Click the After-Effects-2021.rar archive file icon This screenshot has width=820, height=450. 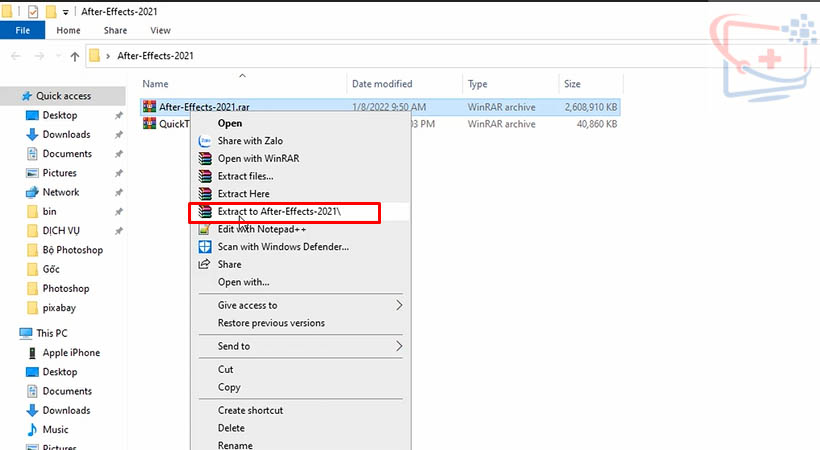click(150, 107)
